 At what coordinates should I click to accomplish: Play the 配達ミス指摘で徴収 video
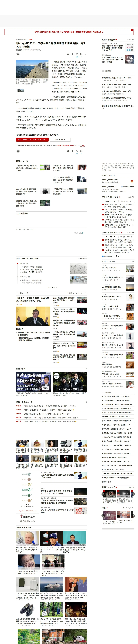(34, 382)
